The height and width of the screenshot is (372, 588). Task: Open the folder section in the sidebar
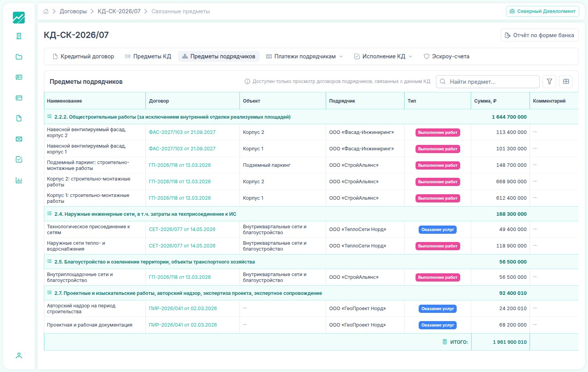pos(19,57)
